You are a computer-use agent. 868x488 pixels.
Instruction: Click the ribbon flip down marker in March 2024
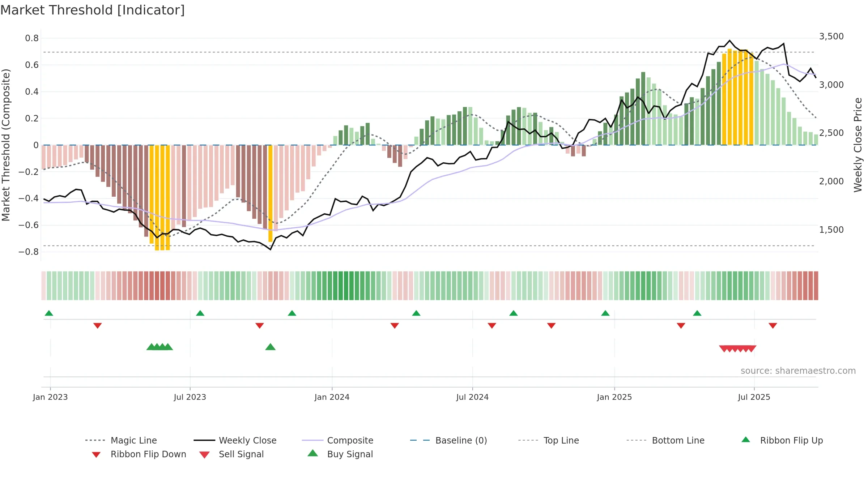[x=395, y=326]
